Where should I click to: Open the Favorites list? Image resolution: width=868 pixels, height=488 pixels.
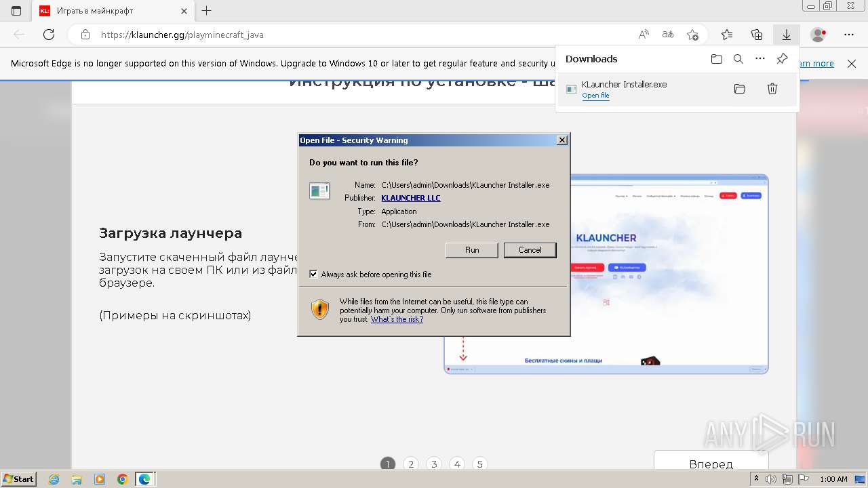tap(727, 35)
